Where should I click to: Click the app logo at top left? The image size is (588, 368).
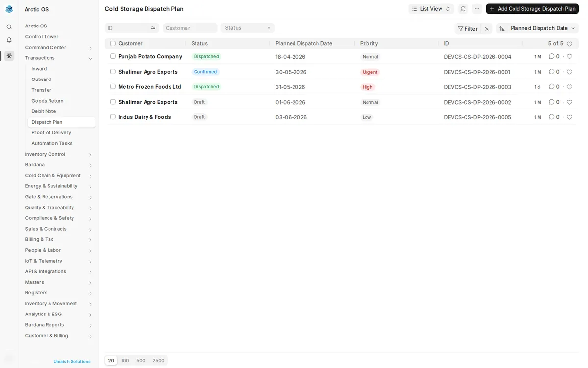9,9
